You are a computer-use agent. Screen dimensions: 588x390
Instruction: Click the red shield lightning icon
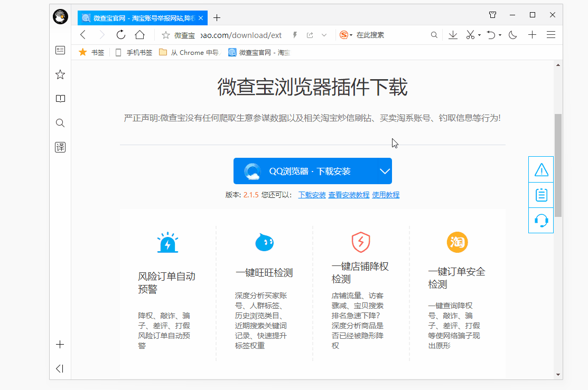click(x=361, y=242)
